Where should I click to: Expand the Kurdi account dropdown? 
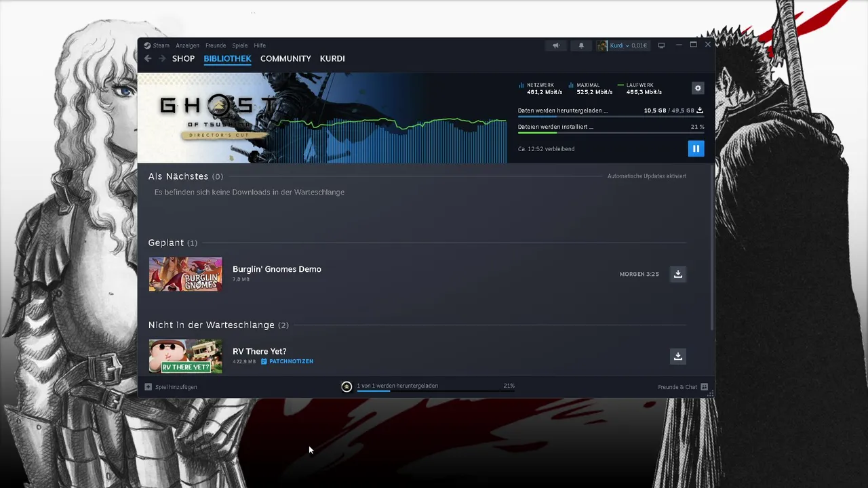[627, 45]
